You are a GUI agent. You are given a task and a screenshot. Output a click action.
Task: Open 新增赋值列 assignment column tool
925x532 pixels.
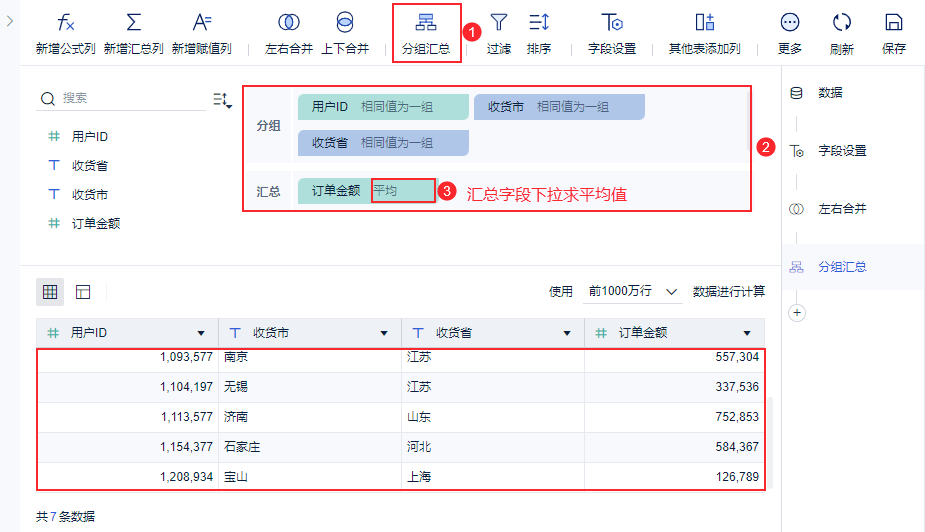tap(201, 34)
